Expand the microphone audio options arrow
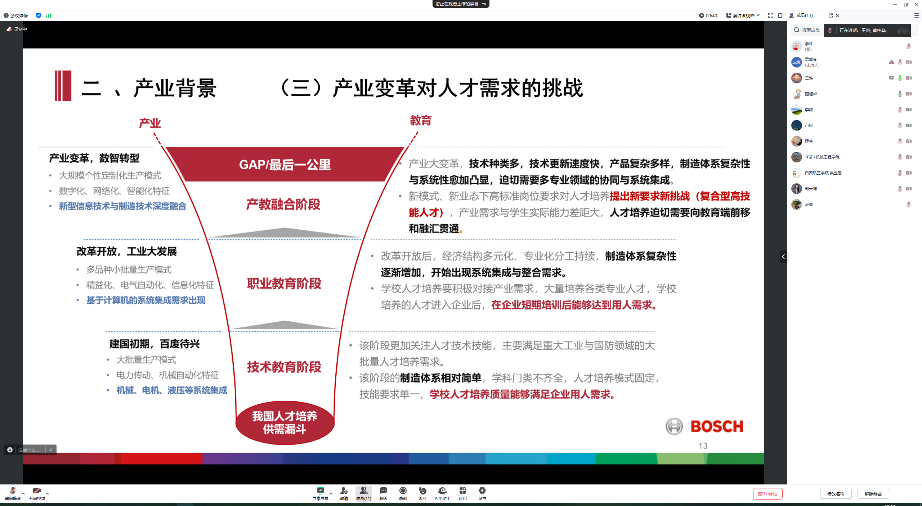922x506 pixels. (x=23, y=491)
